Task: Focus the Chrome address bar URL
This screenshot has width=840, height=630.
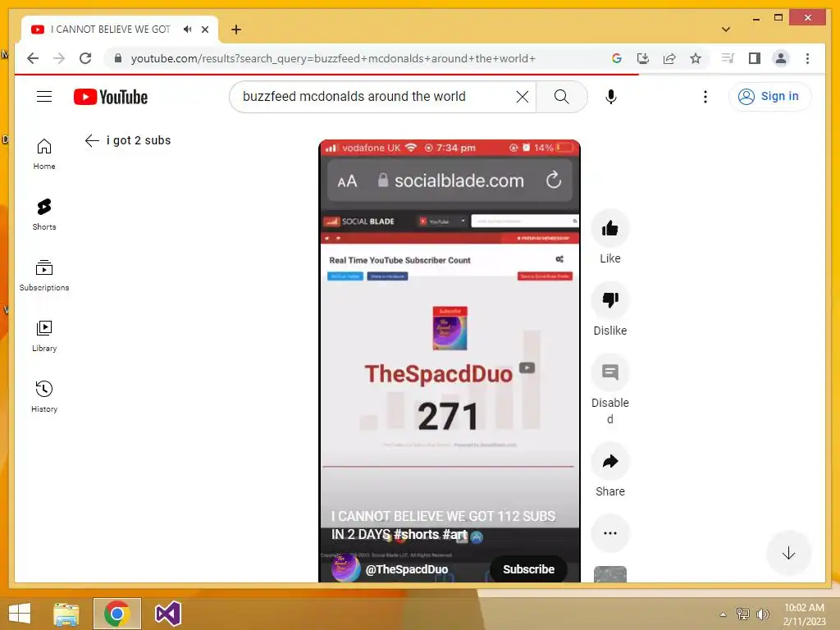Action: (333, 58)
